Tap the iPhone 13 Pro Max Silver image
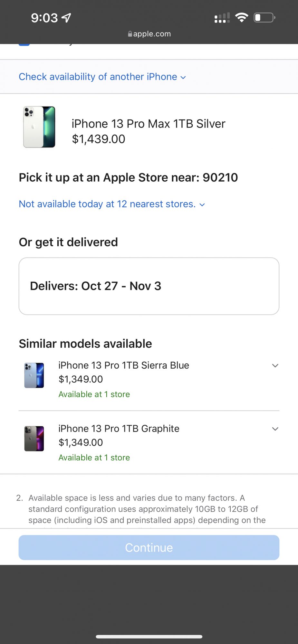 39,127
